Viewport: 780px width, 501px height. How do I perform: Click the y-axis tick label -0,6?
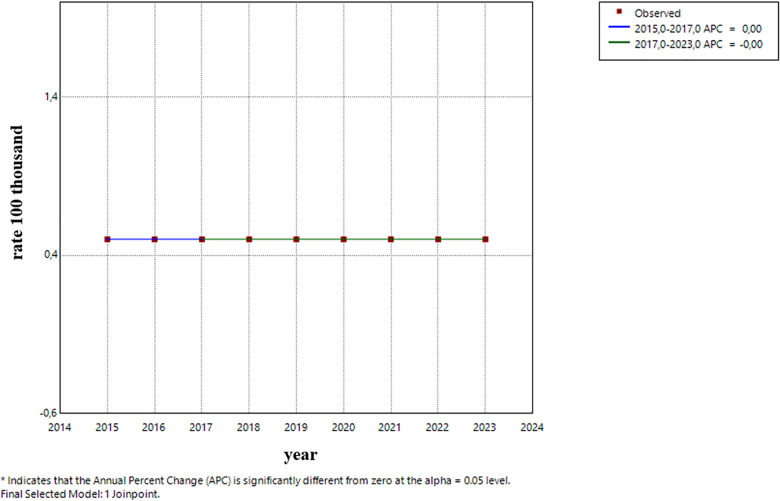tap(49, 413)
